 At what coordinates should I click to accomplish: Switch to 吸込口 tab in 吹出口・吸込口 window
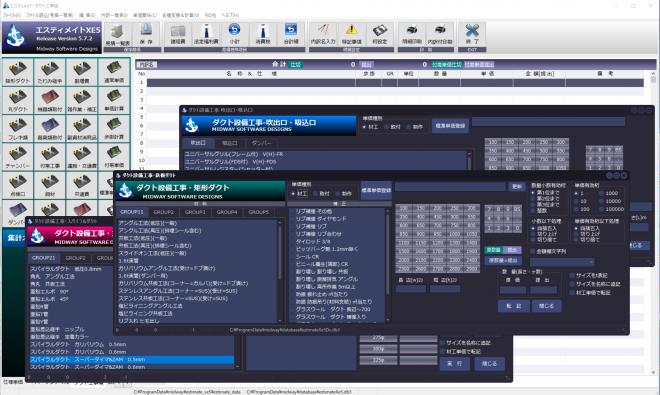[x=229, y=143]
